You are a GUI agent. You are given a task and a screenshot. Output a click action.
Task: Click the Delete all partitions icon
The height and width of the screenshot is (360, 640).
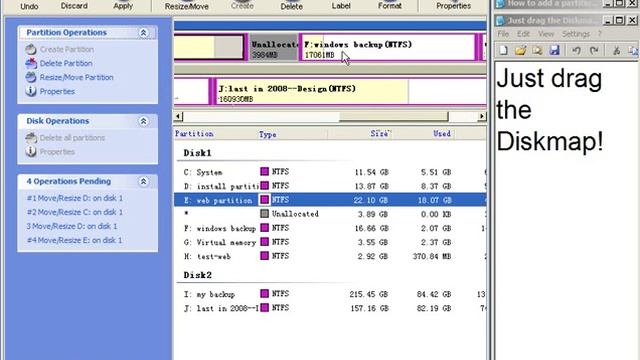31,138
